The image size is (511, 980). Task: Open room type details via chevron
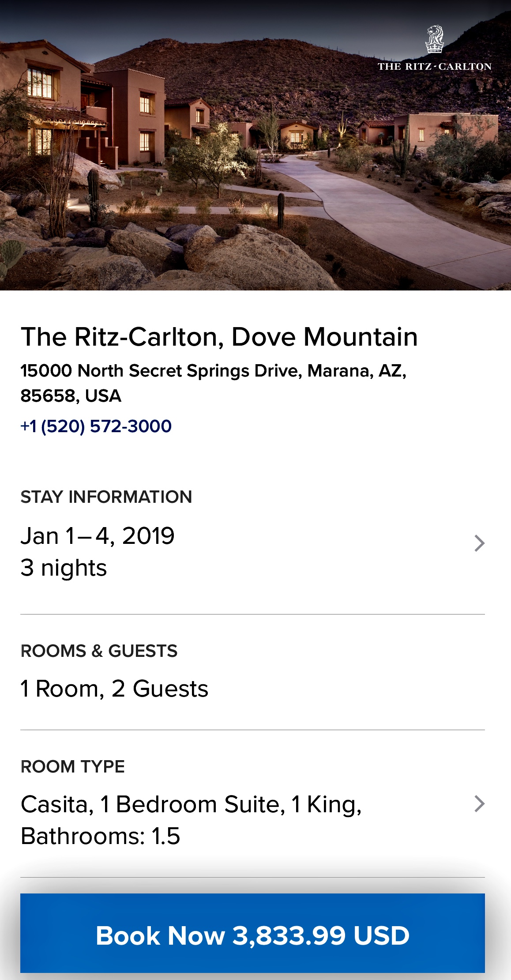pyautogui.click(x=479, y=804)
